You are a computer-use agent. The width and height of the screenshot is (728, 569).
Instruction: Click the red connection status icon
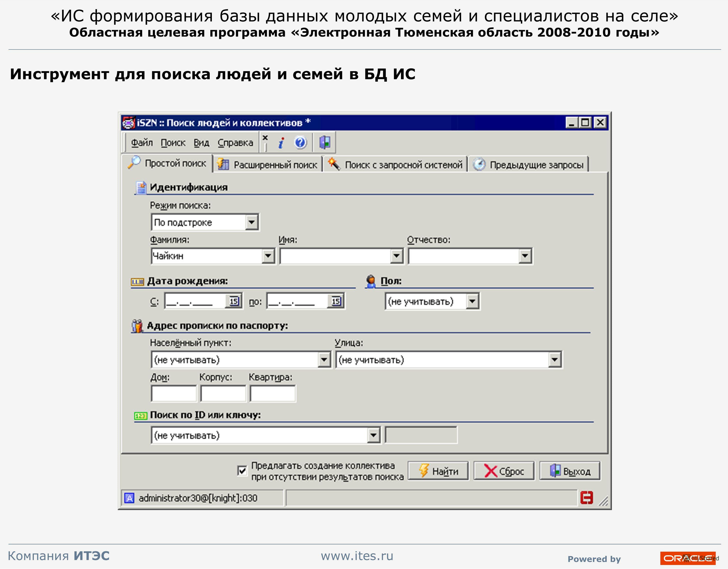[x=587, y=498]
